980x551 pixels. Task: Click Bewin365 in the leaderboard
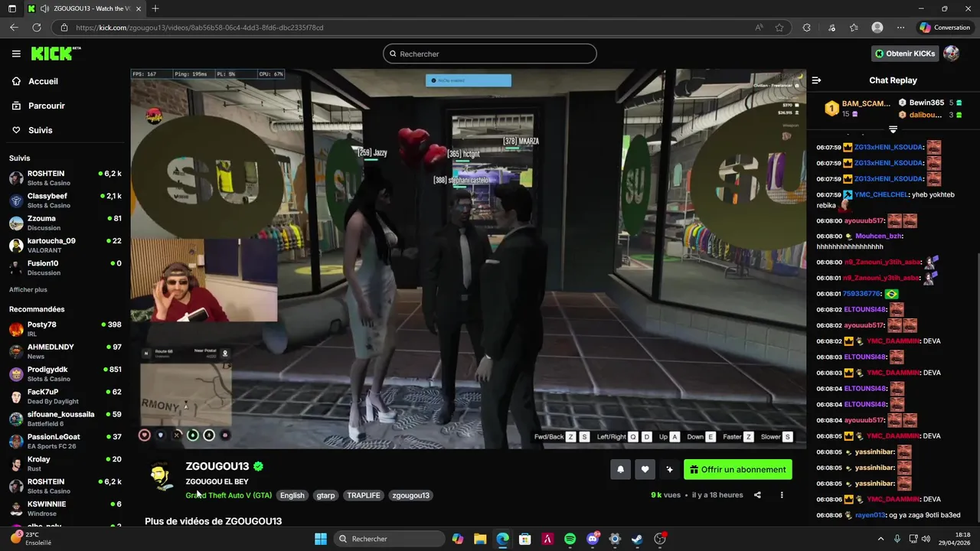tap(926, 103)
